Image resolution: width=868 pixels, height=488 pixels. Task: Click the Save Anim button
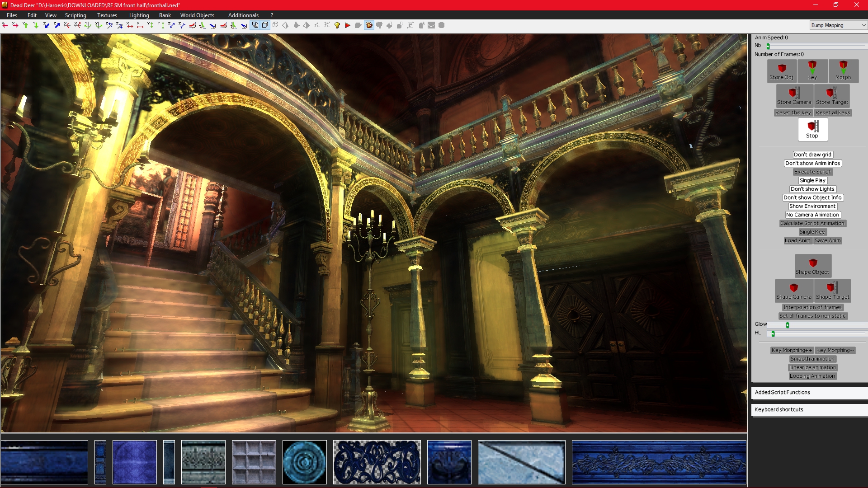828,240
